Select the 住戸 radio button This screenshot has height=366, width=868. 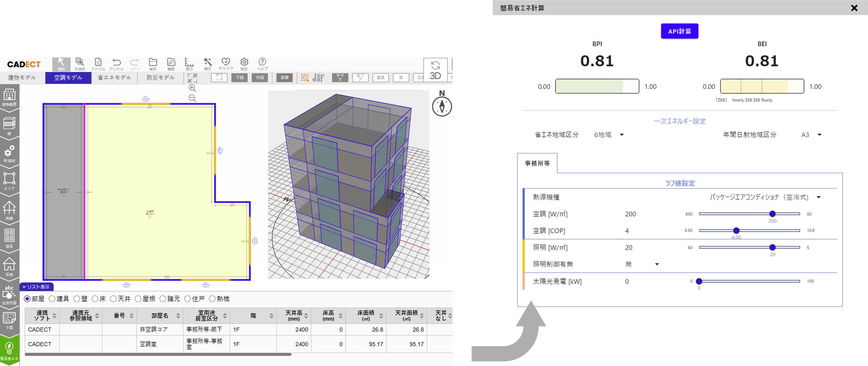coord(187,299)
